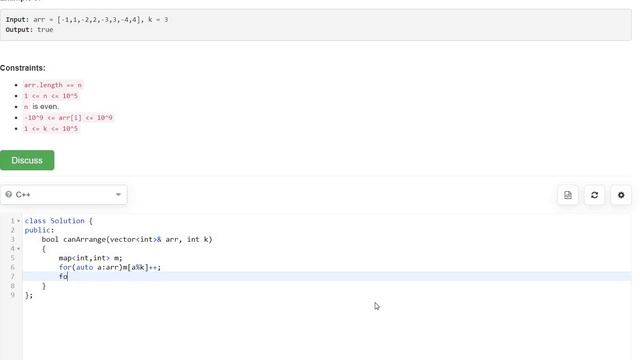640x360 pixels.
Task: Click the 'arr.length == n' constraint
Action: [53, 85]
